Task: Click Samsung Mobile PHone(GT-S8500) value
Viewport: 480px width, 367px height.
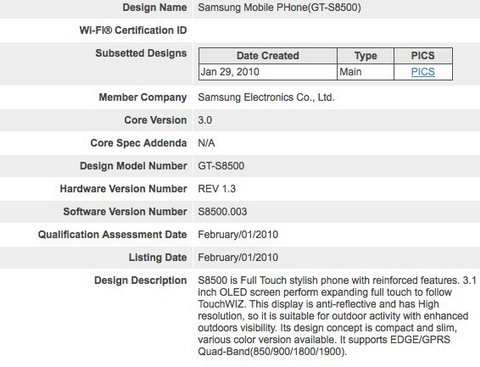Action: (x=279, y=7)
